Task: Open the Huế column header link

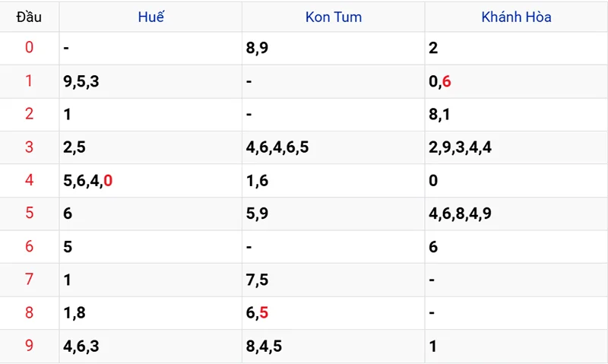Action: tap(150, 17)
